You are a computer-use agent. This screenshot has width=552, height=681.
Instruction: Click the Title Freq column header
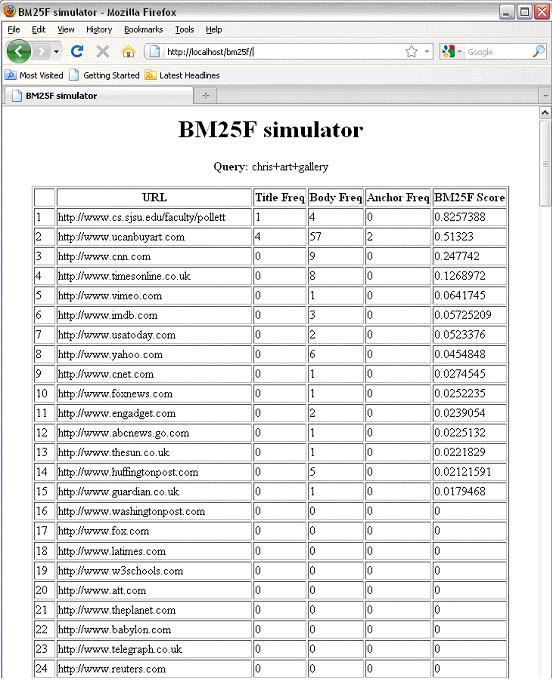point(280,197)
